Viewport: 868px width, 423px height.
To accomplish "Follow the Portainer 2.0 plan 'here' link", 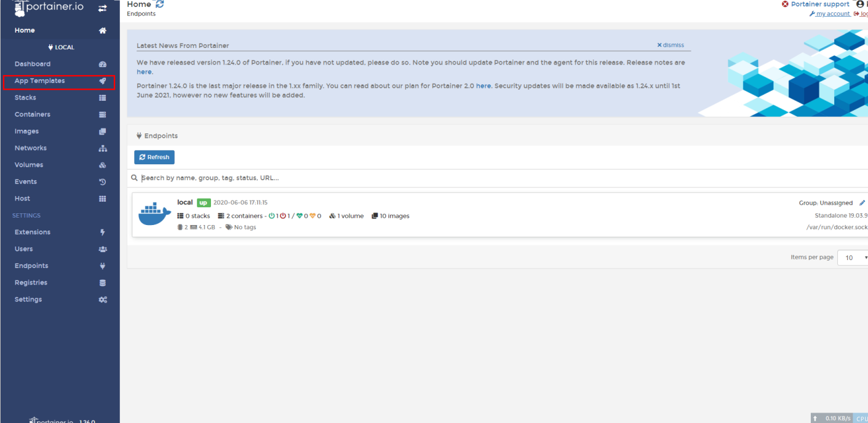I will pyautogui.click(x=484, y=86).
